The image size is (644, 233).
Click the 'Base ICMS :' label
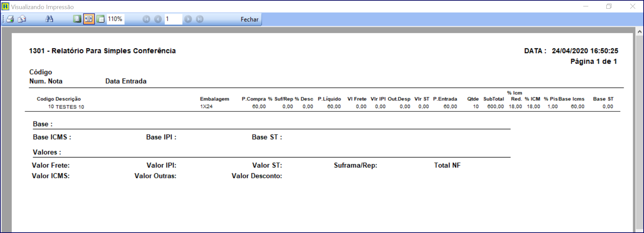pyautogui.click(x=52, y=137)
